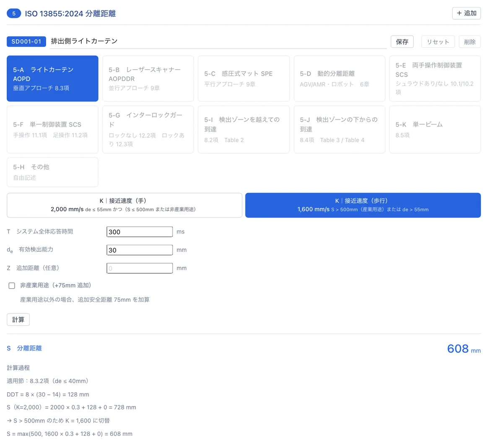Select 5-A ライトカーテン AOPD card

52,78
